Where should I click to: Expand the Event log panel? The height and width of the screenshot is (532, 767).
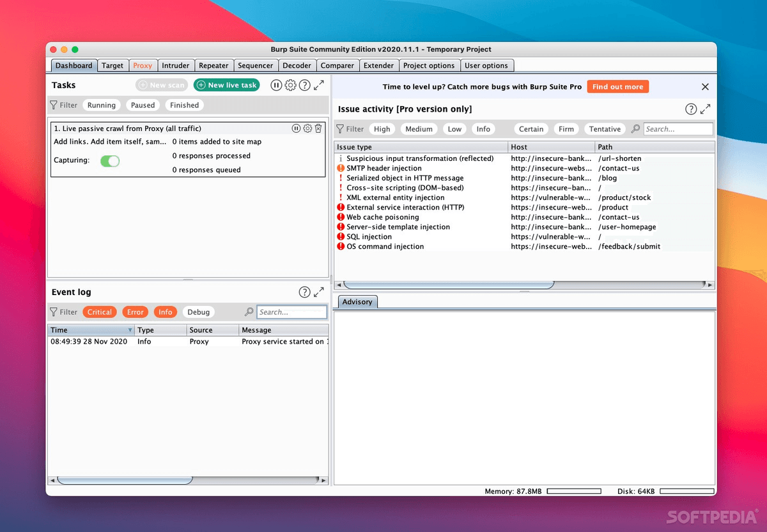point(319,292)
